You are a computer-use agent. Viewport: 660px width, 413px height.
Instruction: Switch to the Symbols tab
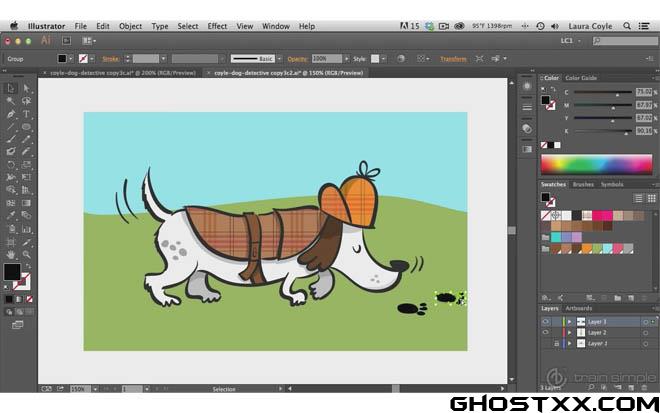612,184
